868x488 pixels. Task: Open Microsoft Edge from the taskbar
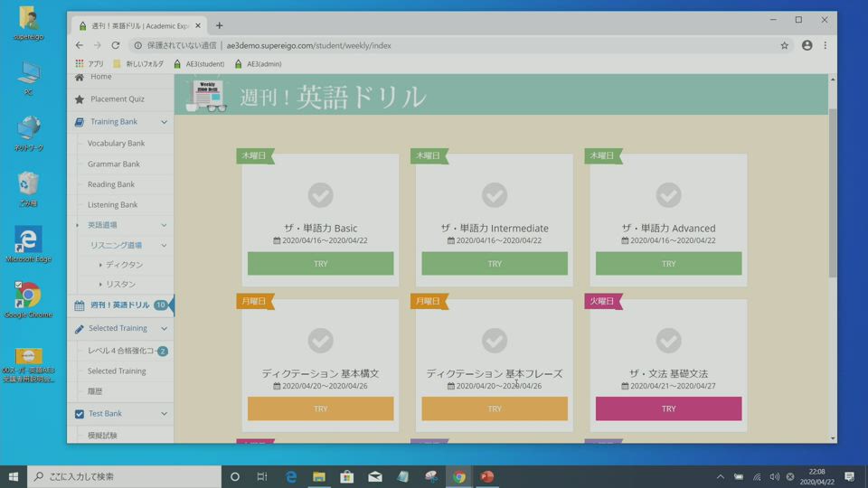291,476
